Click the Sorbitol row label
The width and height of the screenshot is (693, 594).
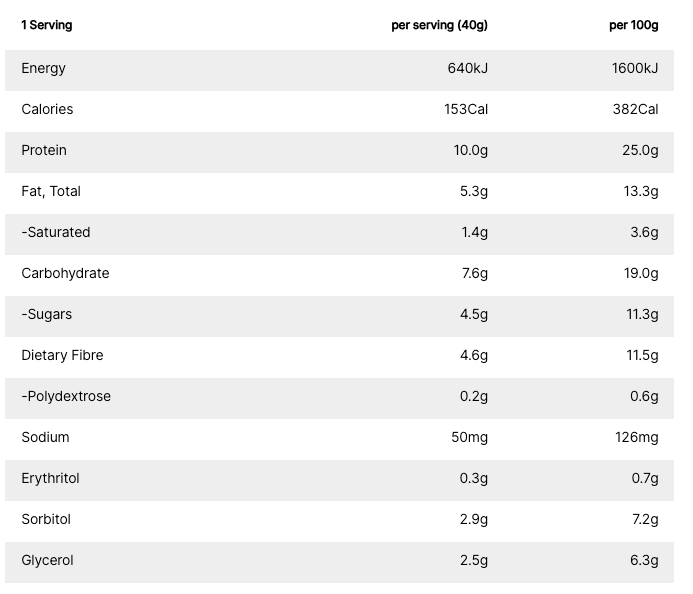pyautogui.click(x=46, y=519)
